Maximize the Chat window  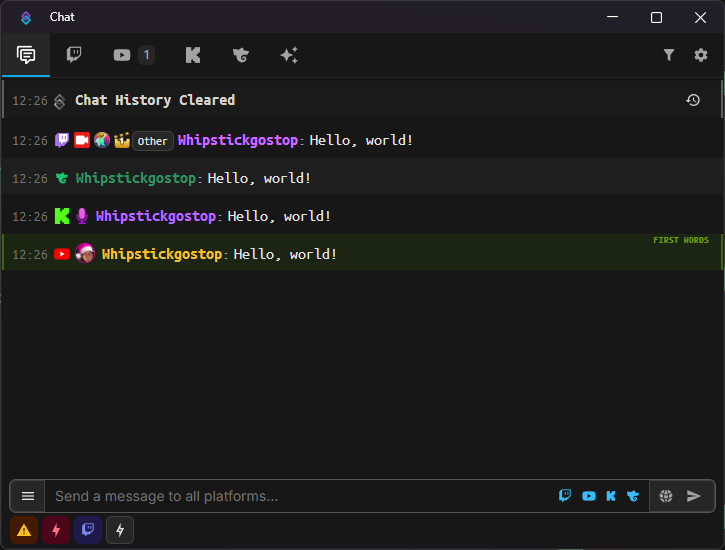[x=656, y=17]
